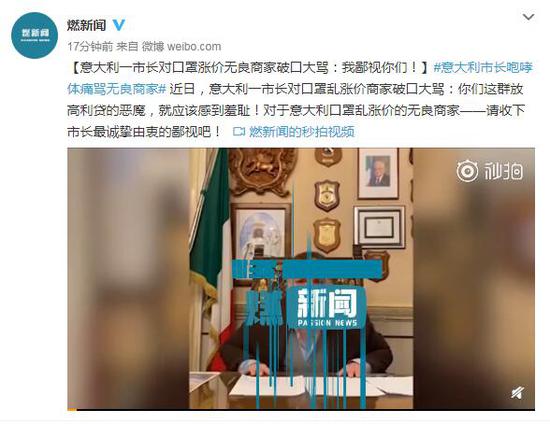Expand the post options chevron menu
Screen dimensions: 550x424
[x=528, y=17]
